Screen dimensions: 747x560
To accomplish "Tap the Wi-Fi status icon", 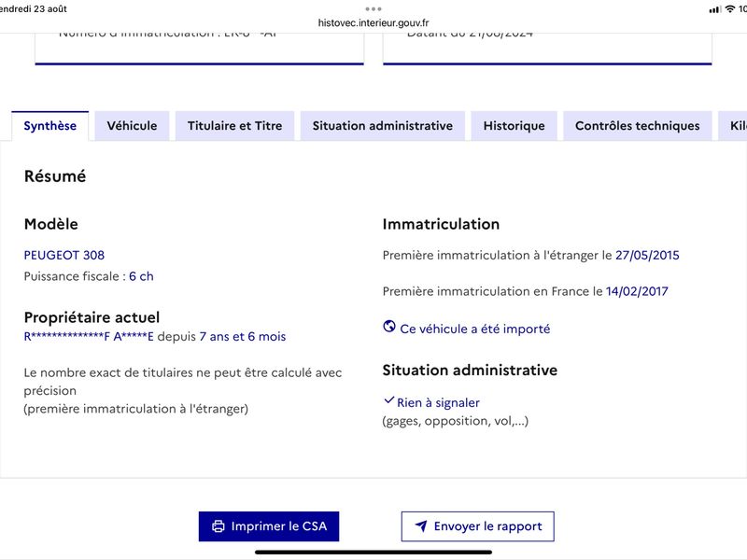I will point(730,8).
